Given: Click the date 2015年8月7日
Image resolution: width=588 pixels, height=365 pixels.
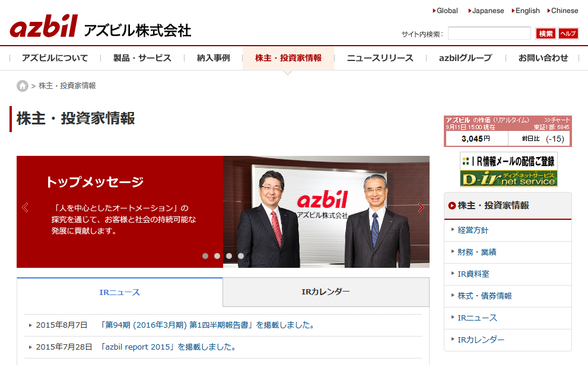Looking at the screenshot, I should coord(62,325).
